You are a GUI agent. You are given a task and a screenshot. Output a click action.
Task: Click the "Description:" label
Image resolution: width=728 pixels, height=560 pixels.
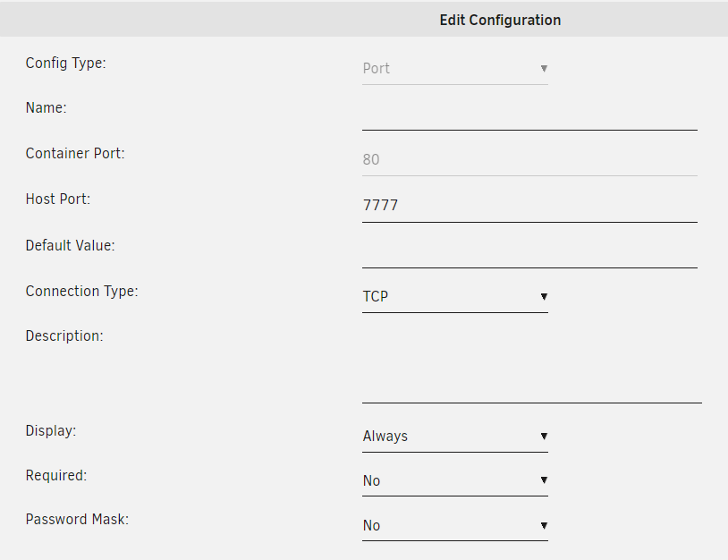click(x=64, y=336)
